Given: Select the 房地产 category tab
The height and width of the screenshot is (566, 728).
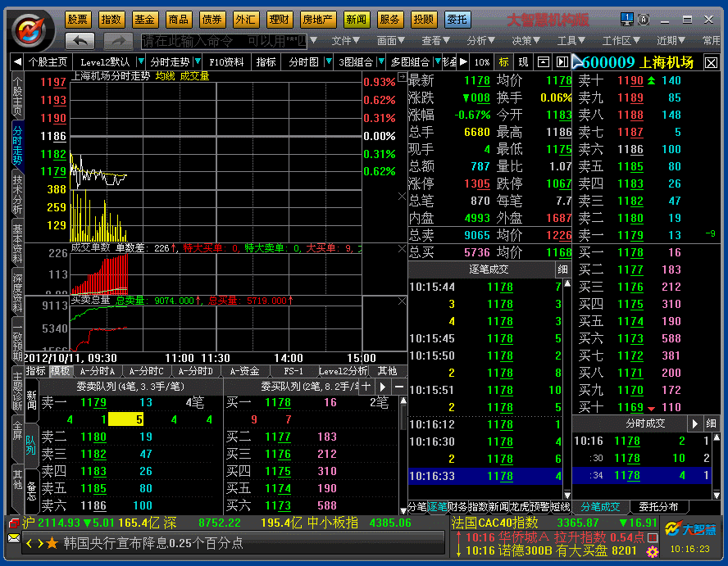Looking at the screenshot, I should [x=317, y=20].
